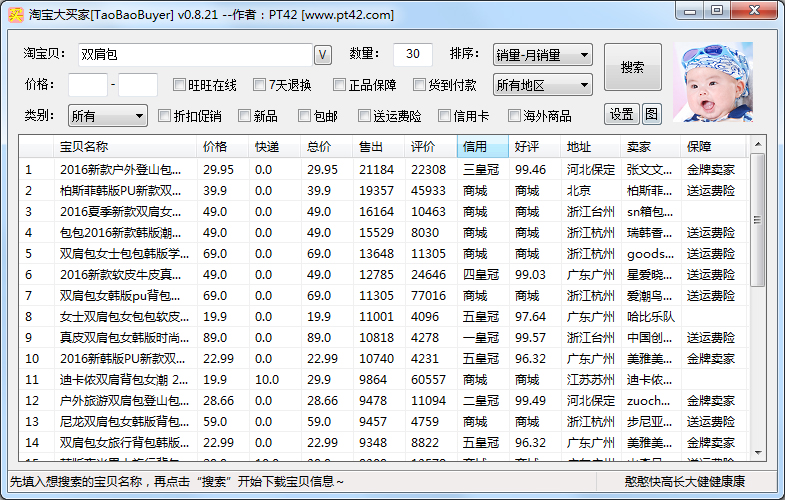Sort by 售出 column header
The image size is (785, 500).
pyautogui.click(x=379, y=147)
